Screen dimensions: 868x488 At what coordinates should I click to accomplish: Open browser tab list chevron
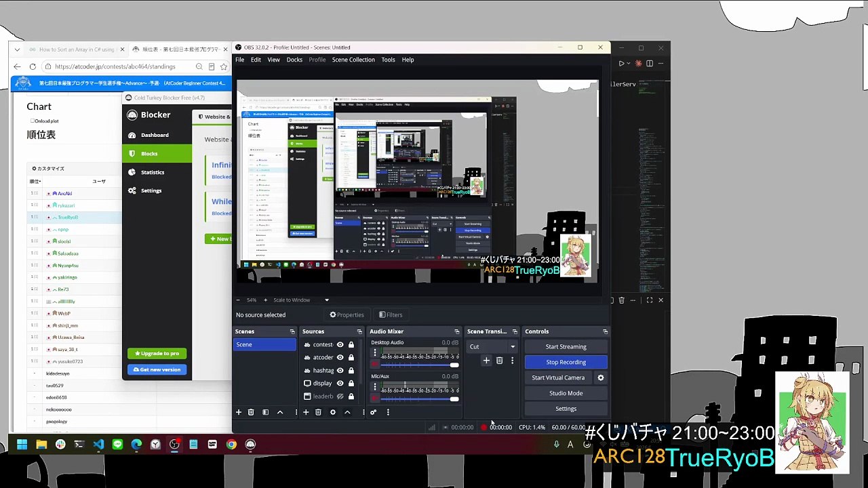16,49
